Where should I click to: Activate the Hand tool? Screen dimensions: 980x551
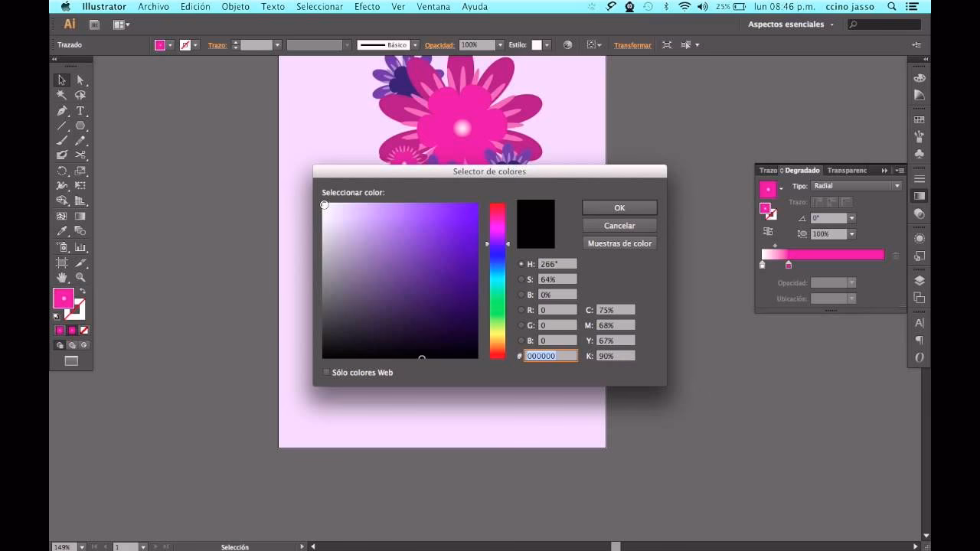62,275
